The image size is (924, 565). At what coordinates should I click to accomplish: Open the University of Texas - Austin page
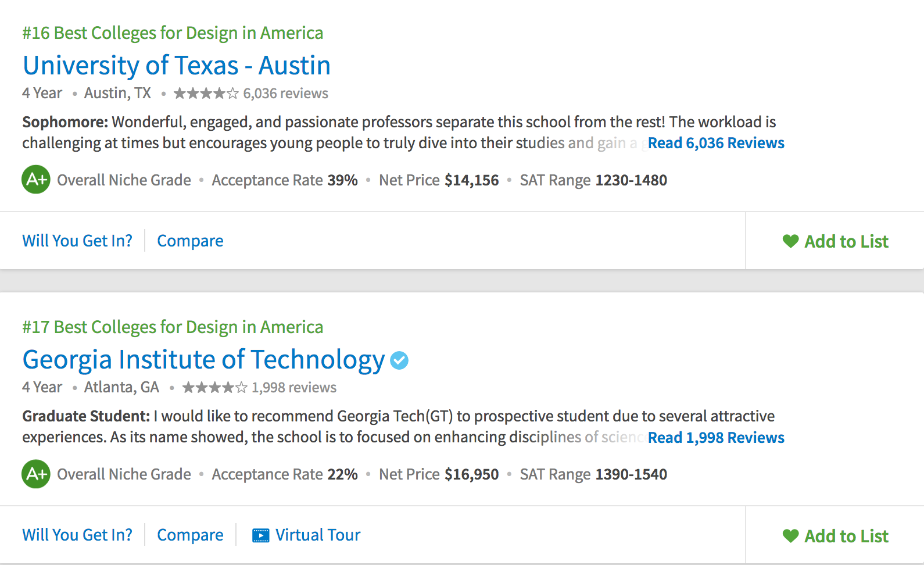coord(177,66)
